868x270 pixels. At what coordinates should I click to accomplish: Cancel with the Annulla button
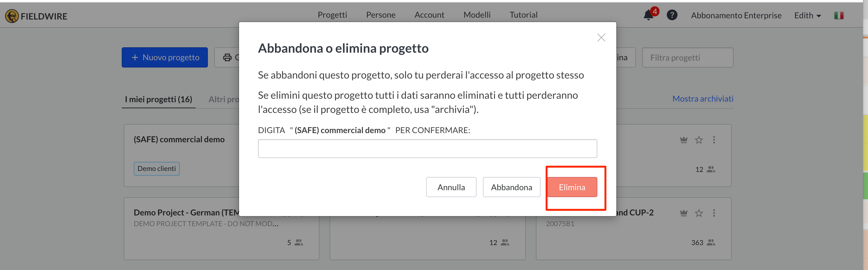451,187
